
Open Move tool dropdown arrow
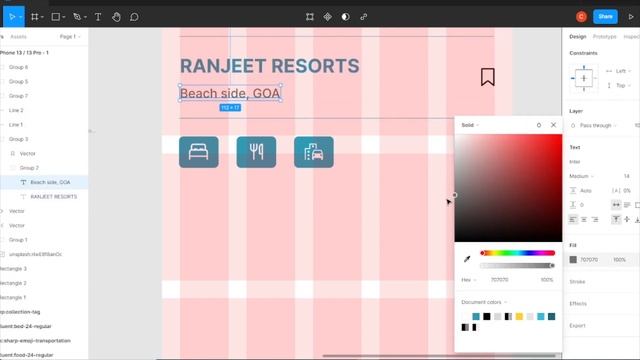pyautogui.click(x=20, y=17)
